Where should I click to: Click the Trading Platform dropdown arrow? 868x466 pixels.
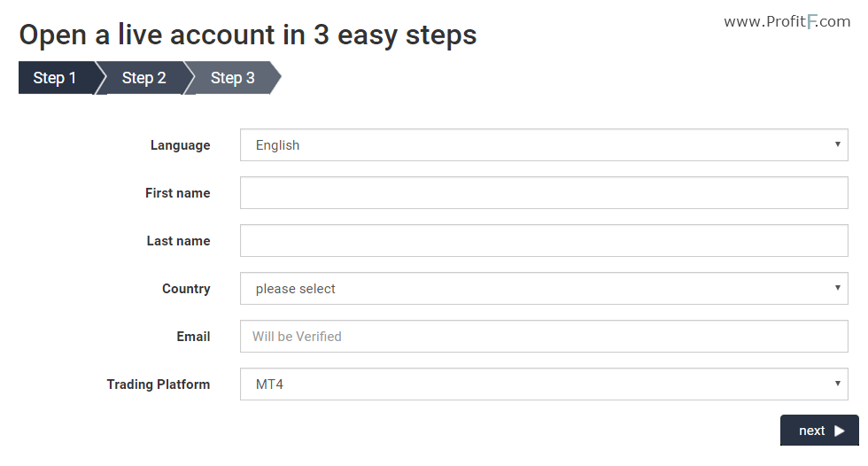pyautogui.click(x=838, y=383)
